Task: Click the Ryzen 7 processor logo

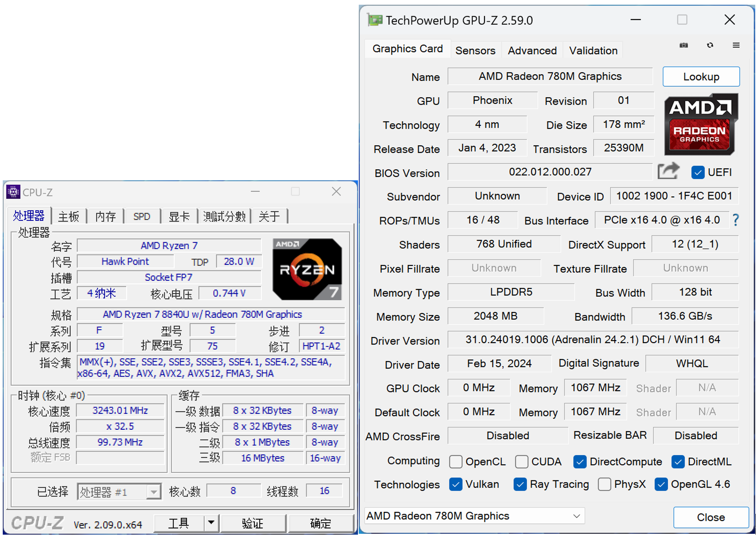Action: 307,269
